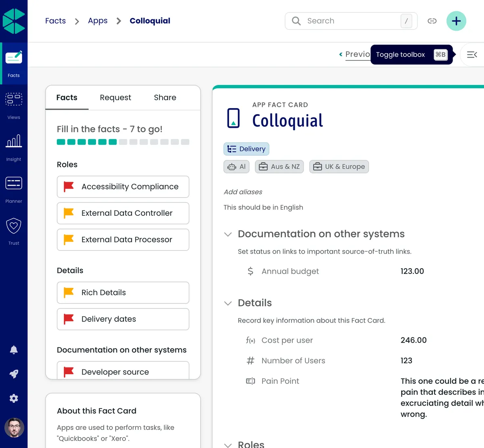The width and height of the screenshot is (484, 448).
Task: Click the Colloquial card title
Action: tap(288, 121)
